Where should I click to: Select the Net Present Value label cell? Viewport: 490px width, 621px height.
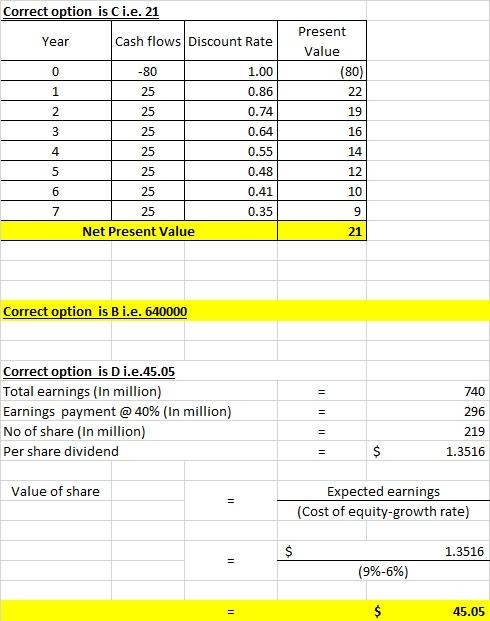(139, 231)
